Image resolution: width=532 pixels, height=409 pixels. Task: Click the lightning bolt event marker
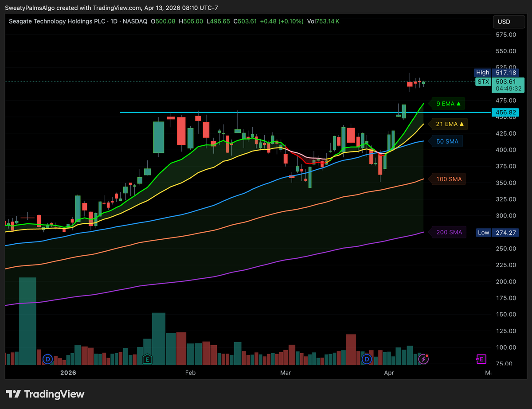(x=424, y=359)
